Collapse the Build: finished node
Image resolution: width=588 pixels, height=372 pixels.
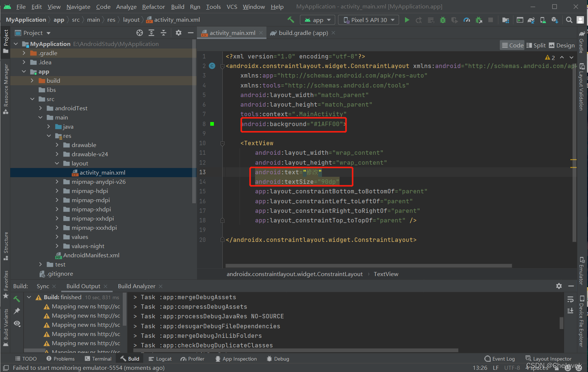29,297
